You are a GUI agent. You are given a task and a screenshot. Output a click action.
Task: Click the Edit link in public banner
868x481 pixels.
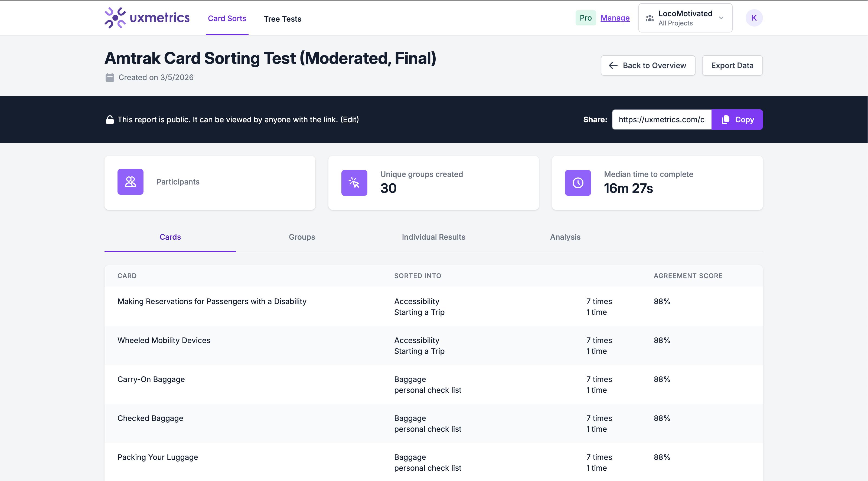click(350, 120)
